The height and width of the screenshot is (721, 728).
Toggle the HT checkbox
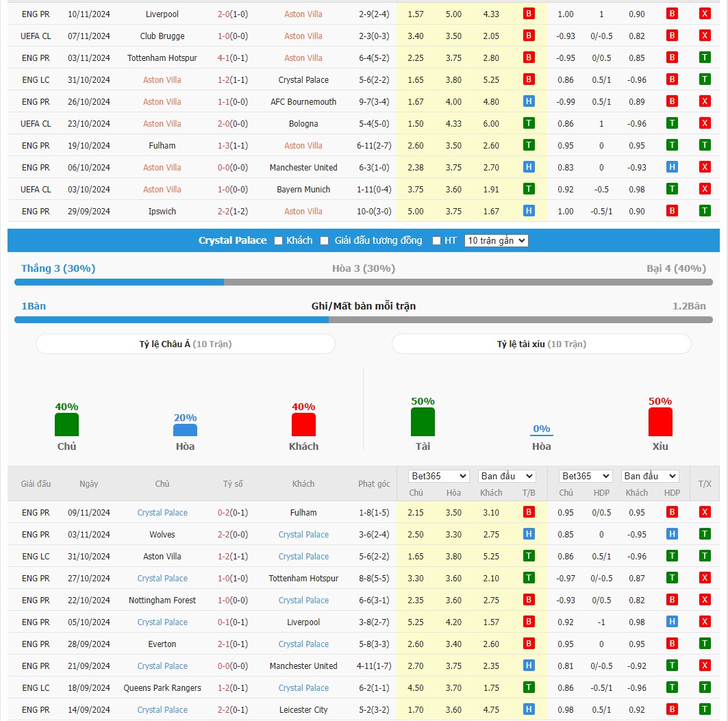(x=436, y=240)
